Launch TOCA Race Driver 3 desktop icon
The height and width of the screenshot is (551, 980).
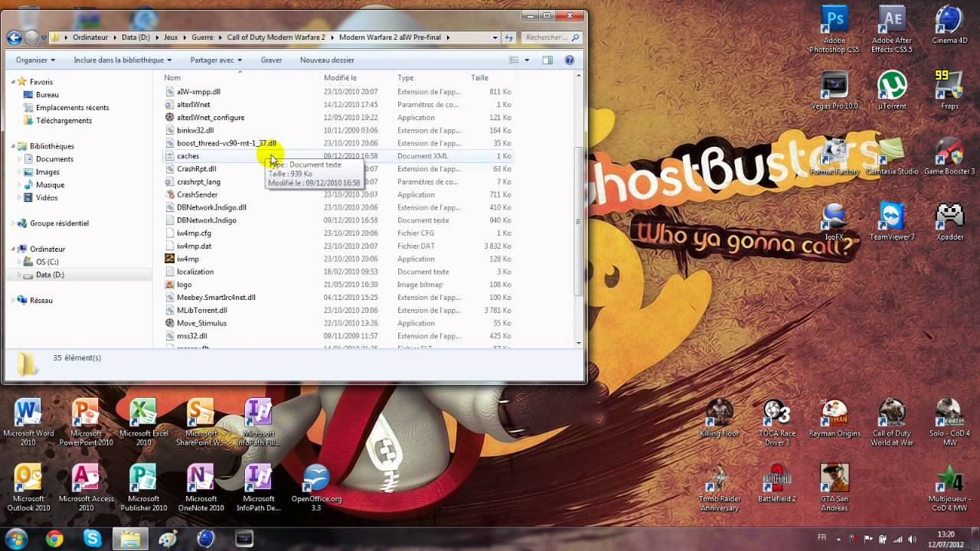coord(777,422)
